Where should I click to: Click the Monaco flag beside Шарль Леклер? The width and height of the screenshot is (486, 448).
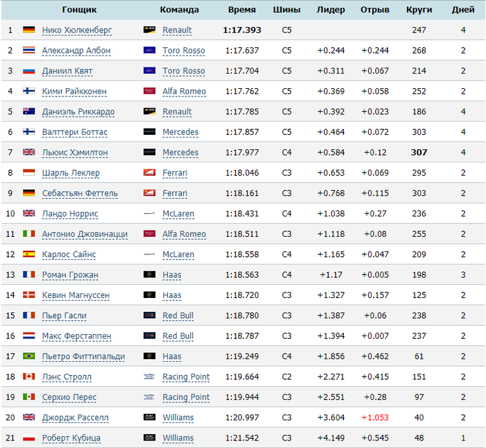[x=28, y=173]
